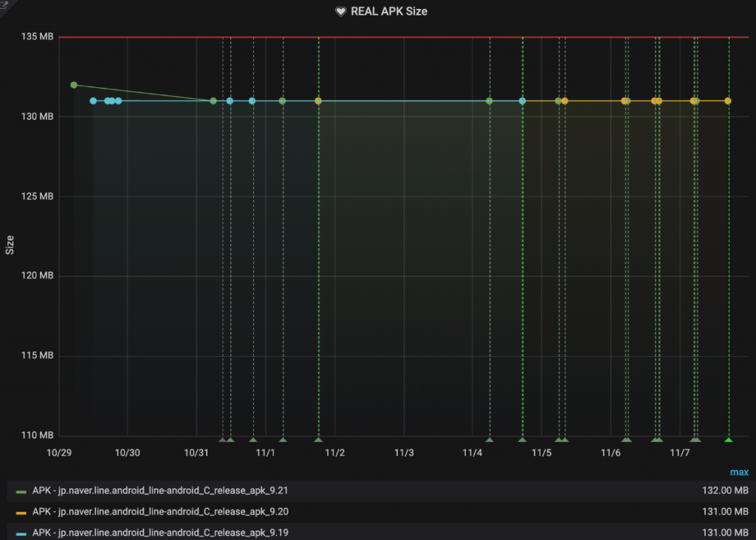Toggle the apk_9.21 series in the legend
The width and height of the screenshot is (756, 540).
[160, 491]
